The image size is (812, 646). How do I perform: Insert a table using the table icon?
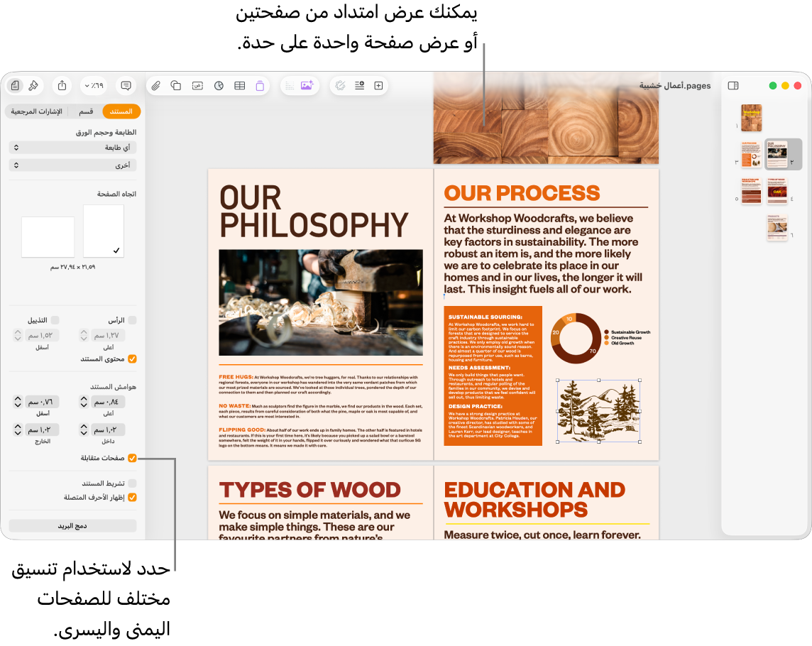click(x=239, y=85)
